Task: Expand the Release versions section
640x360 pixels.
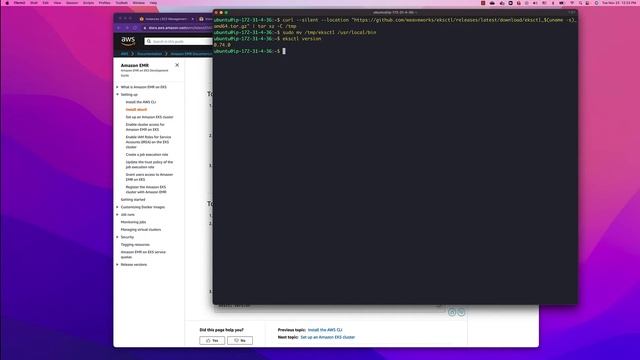Action: pyautogui.click(x=118, y=264)
